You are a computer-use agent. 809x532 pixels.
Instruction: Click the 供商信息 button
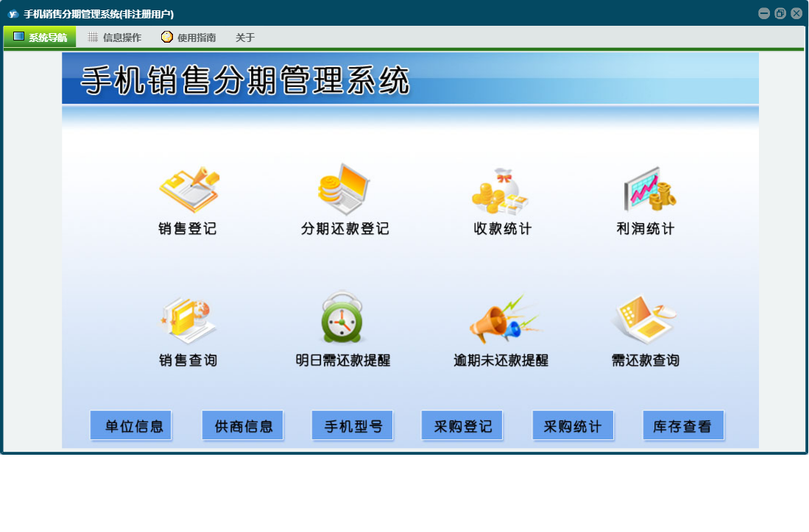coord(242,425)
